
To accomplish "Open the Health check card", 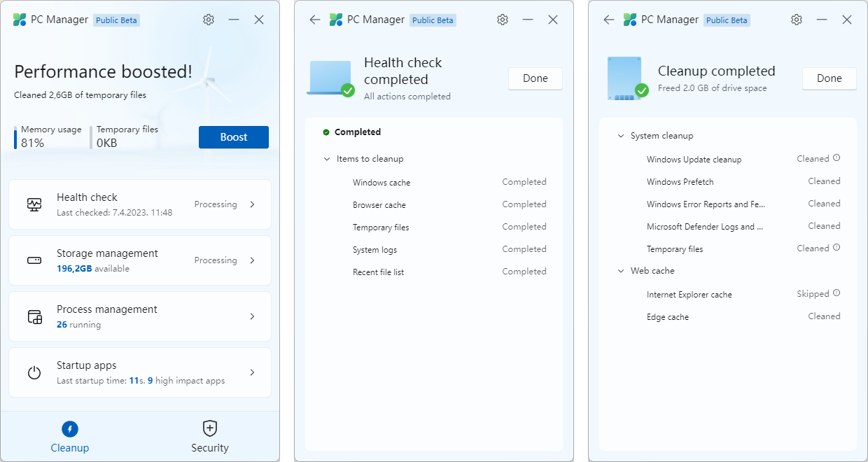I will tap(140, 204).
